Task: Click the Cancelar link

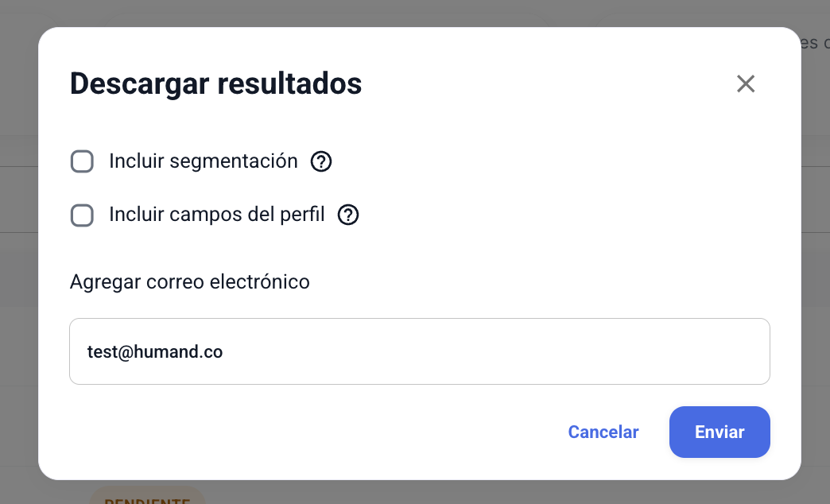Action: (603, 432)
